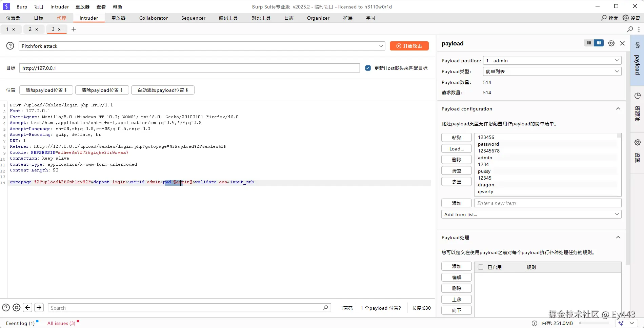
Task: Collapse the Payload处理 section
Action: click(618, 238)
